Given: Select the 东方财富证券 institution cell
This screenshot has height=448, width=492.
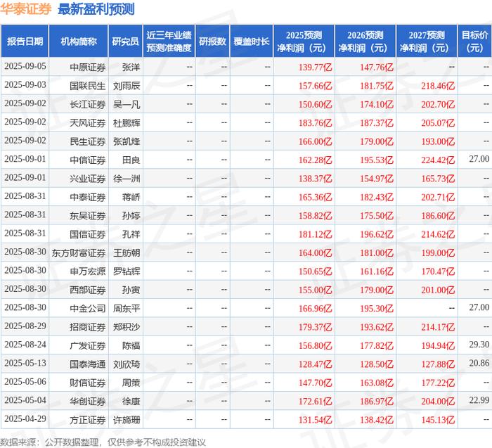Looking at the screenshot, I should pyautogui.click(x=79, y=252).
